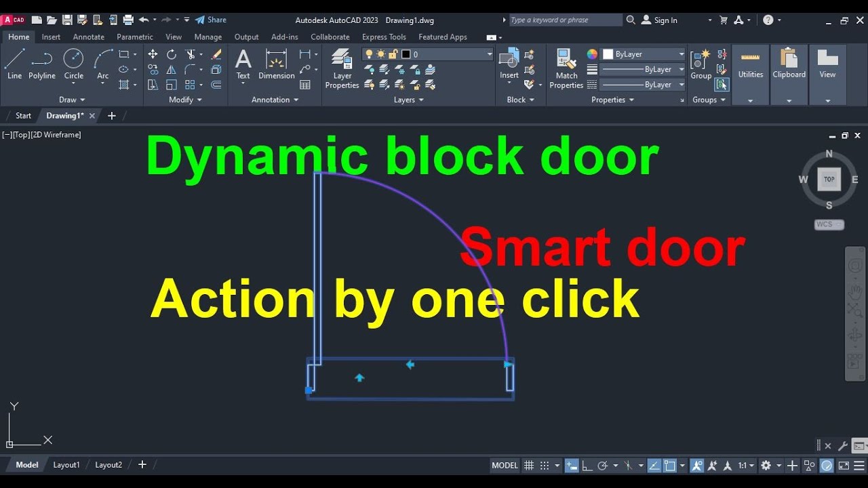Click Sign In
Image resolution: width=868 pixels, height=488 pixels.
coord(659,20)
